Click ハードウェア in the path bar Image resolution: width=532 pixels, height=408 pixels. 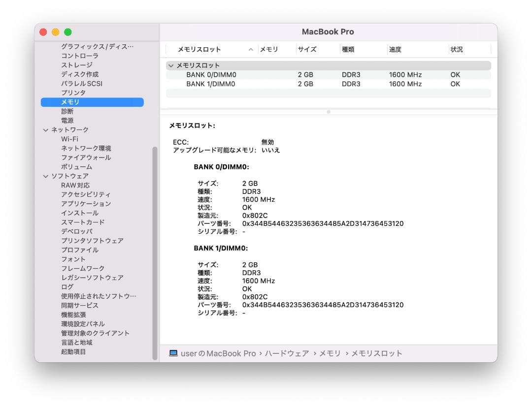(287, 353)
